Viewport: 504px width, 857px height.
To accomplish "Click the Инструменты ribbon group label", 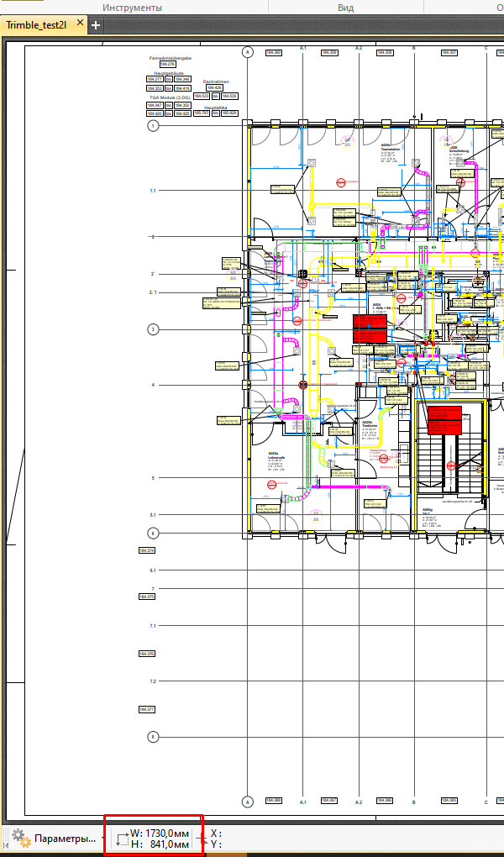I will click(x=133, y=8).
